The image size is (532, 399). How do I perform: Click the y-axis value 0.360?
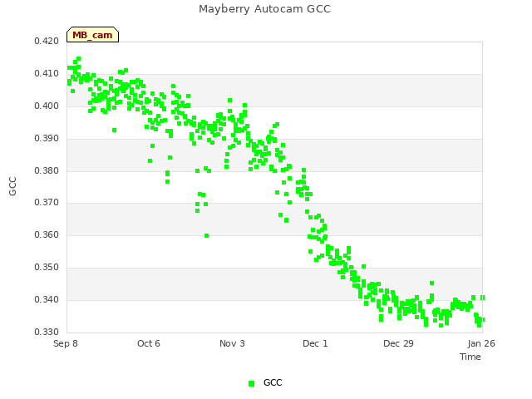coord(47,234)
